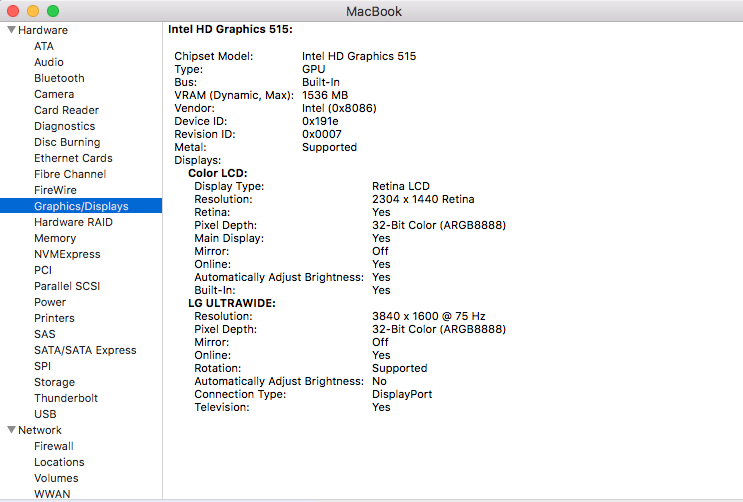Close the MacBook window with red button
Viewport: 743px width, 502px height.
pos(13,11)
